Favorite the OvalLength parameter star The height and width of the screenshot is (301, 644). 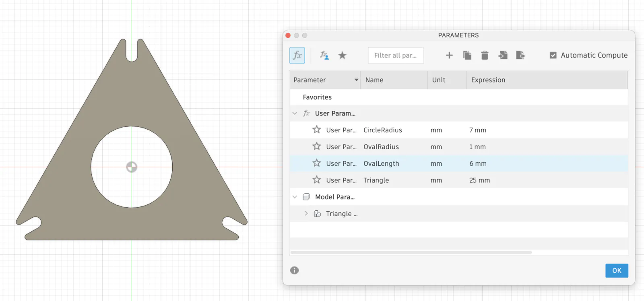(x=317, y=163)
